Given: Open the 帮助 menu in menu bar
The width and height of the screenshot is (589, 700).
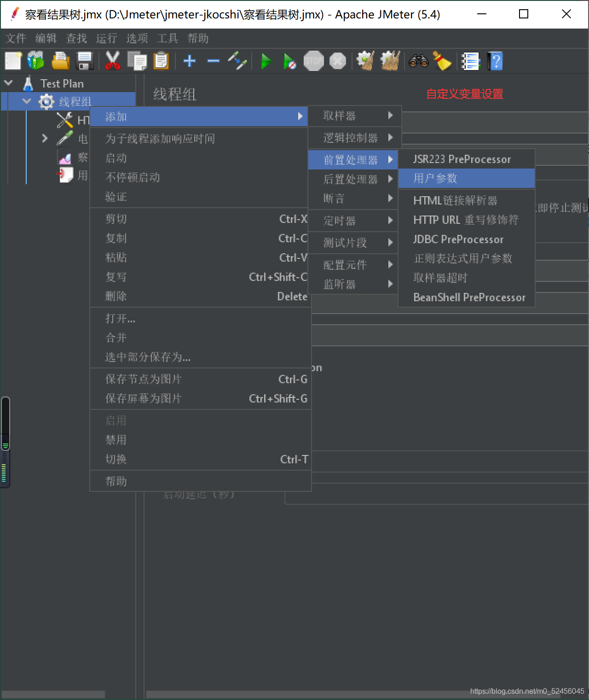Looking at the screenshot, I should (198, 38).
